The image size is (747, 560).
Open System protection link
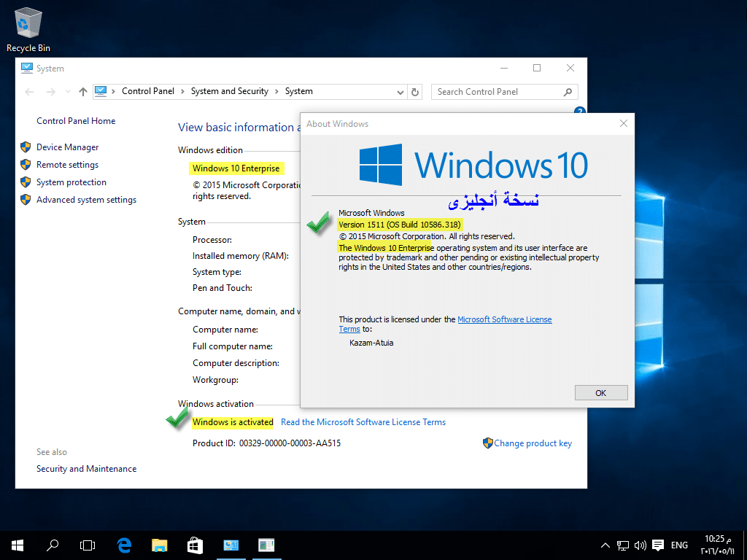tap(71, 182)
